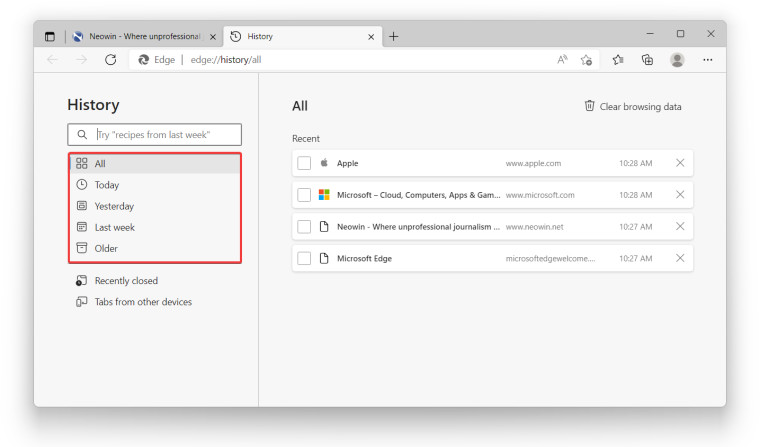Click the www.neowin.net URL text
This screenshot has height=447, width=760.
[534, 227]
